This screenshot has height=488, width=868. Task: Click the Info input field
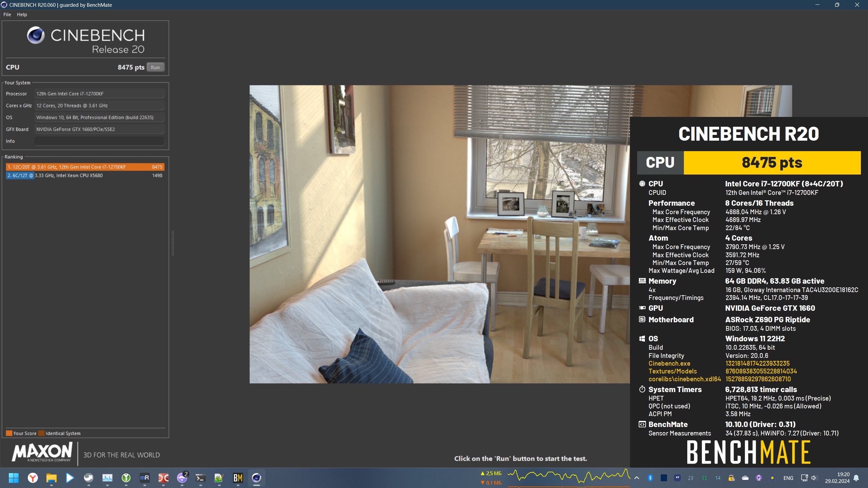pyautogui.click(x=99, y=141)
